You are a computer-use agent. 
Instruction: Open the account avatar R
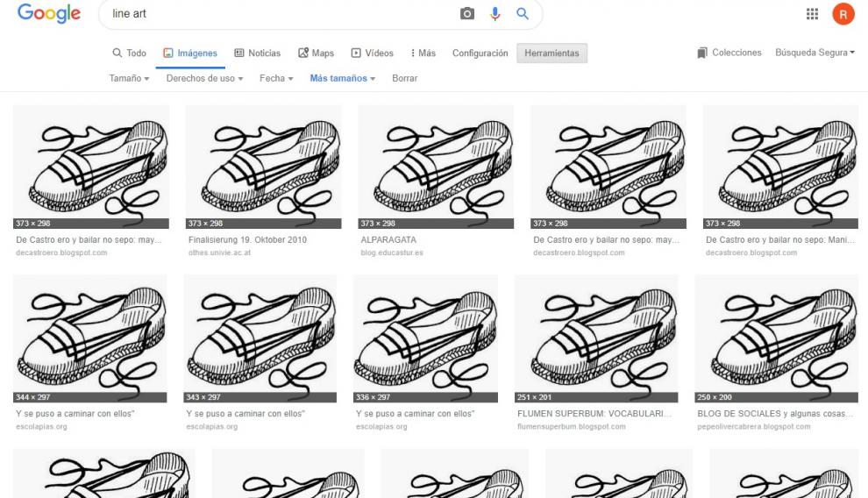(843, 14)
